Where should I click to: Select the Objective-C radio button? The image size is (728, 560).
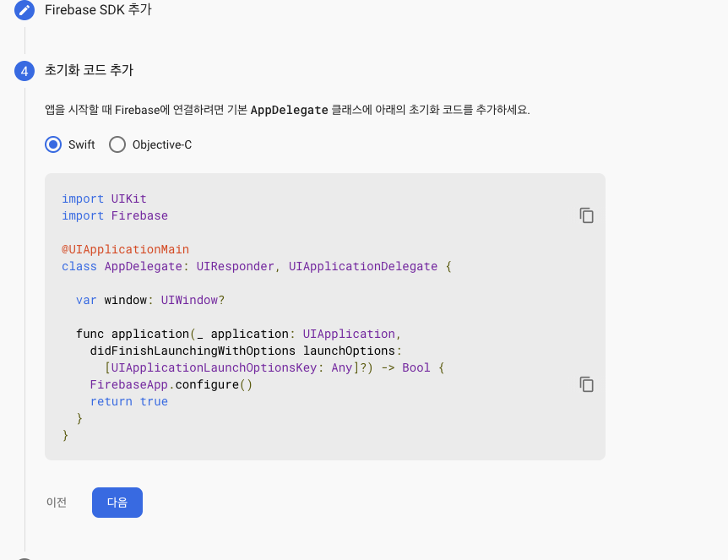[117, 144]
